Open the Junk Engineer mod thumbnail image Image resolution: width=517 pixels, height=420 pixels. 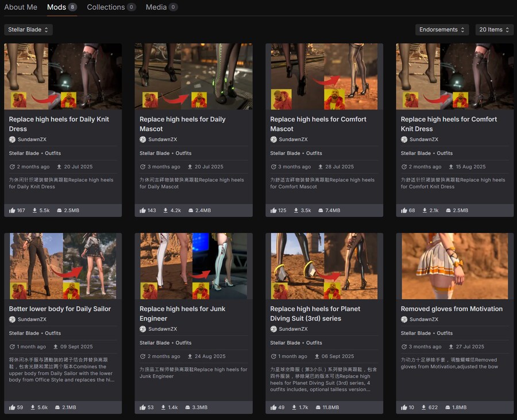[194, 266]
